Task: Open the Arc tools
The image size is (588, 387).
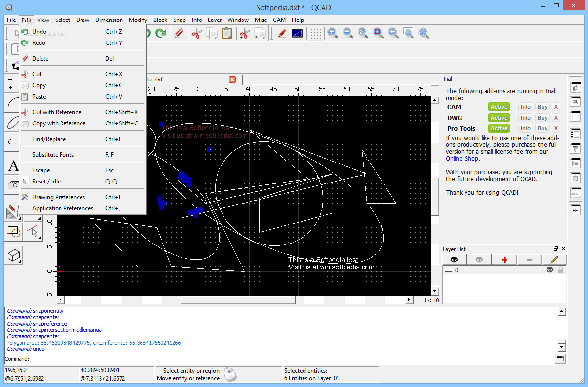Action: coord(13,102)
